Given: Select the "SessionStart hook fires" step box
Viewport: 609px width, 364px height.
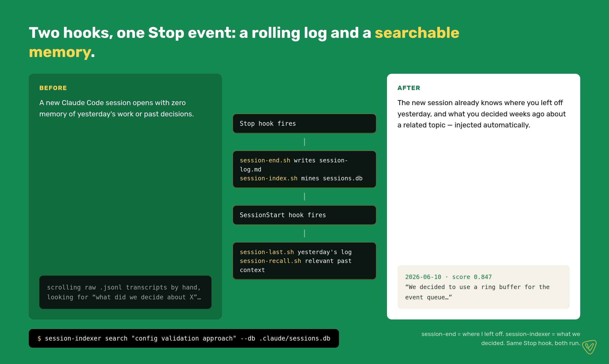Looking at the screenshot, I should (x=304, y=215).
